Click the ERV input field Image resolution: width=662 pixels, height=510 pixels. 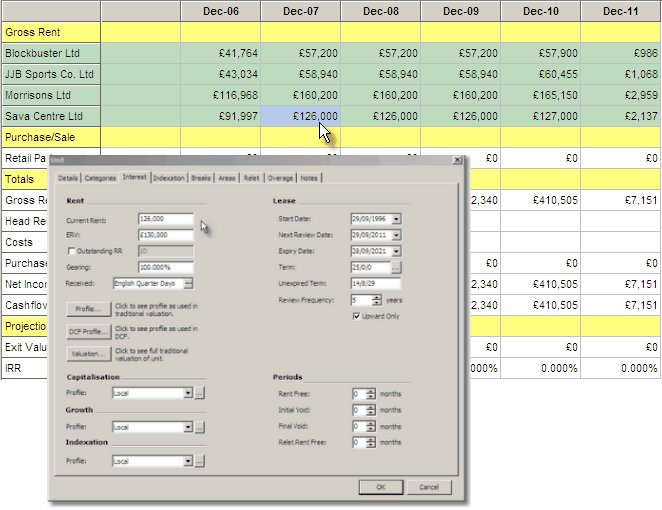[x=166, y=235]
